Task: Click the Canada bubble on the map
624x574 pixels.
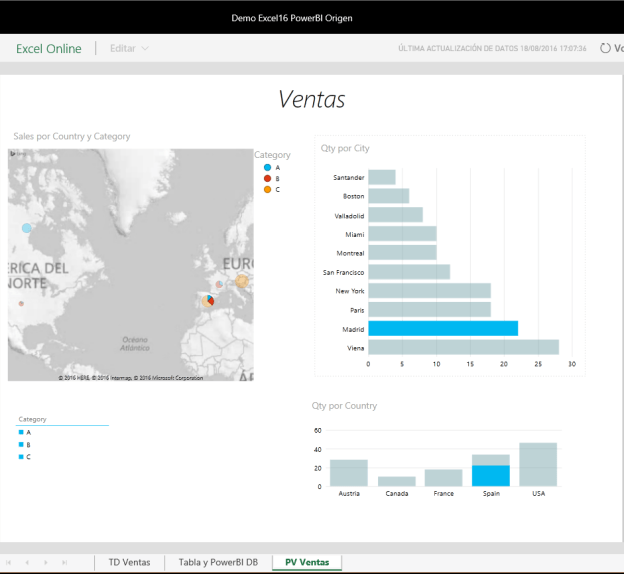Action: [x=27, y=228]
